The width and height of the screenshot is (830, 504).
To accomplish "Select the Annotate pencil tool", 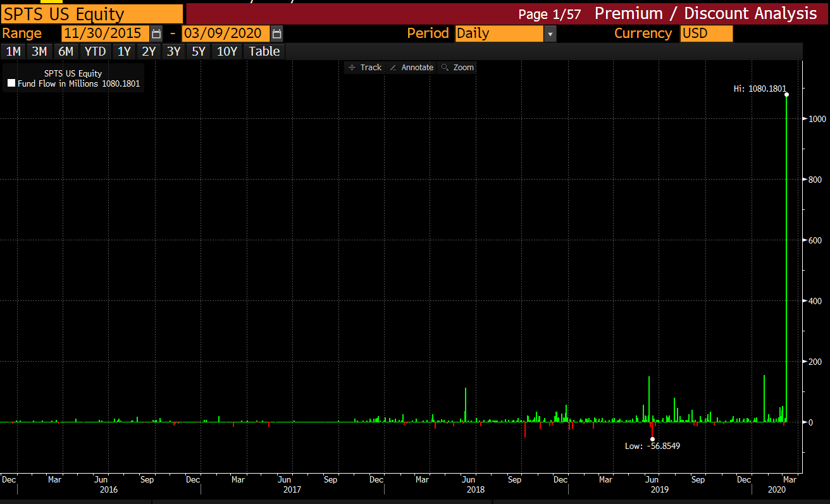I will tap(411, 67).
